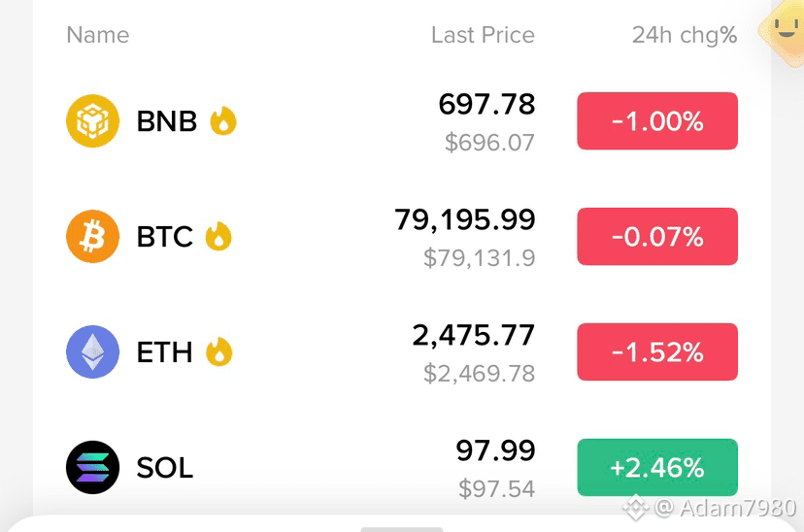Viewport: 804px width, 532px height.
Task: Tap the hot flame icon by ETH
Action: tap(218, 351)
